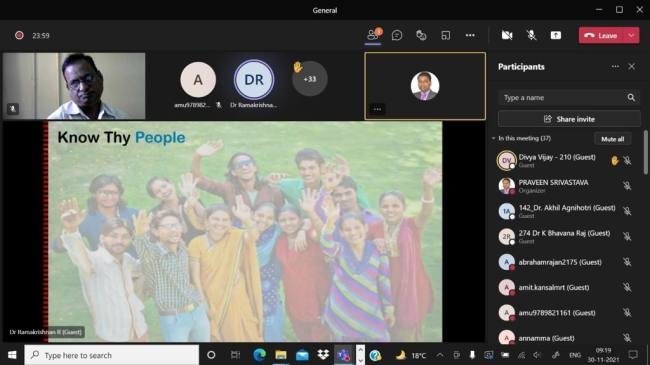Click the volume speaker tray icon
This screenshot has width=650, height=365.
537,355
